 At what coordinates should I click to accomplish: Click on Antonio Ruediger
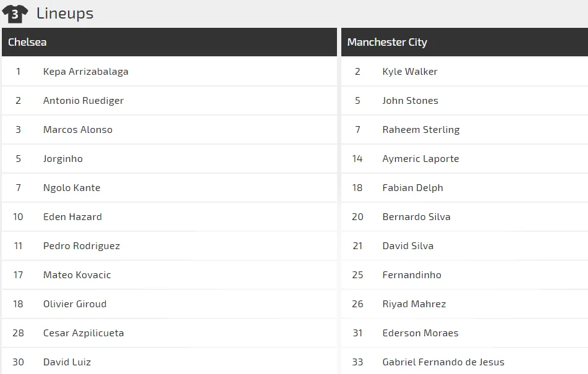pos(83,101)
